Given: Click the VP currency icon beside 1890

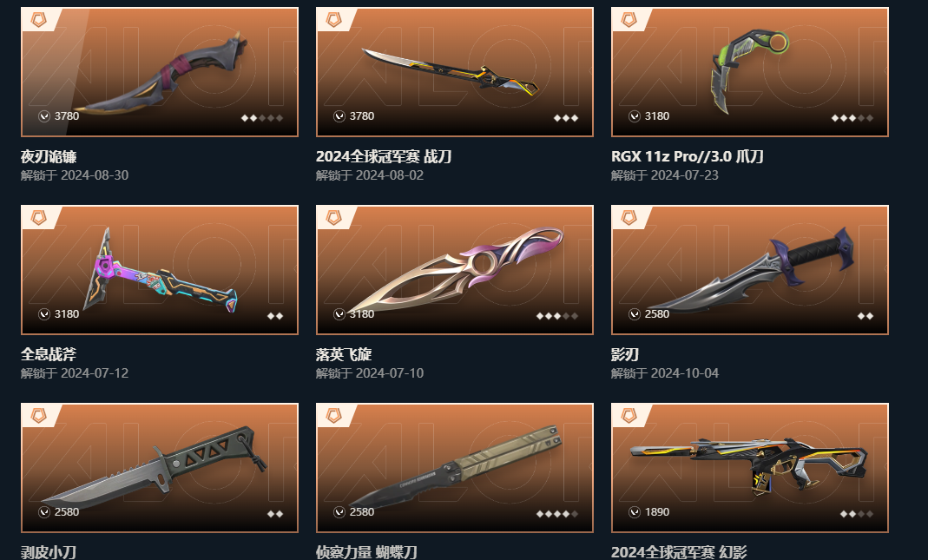Looking at the screenshot, I should [635, 512].
